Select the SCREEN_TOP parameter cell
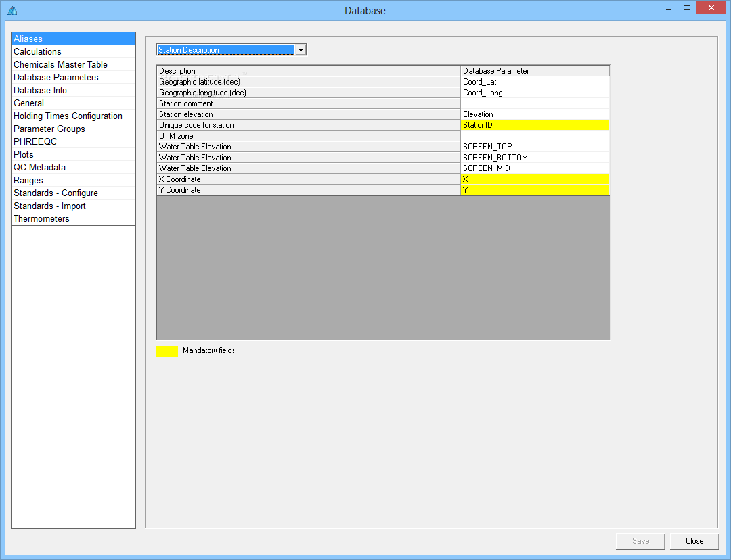The height and width of the screenshot is (560, 731). pos(535,147)
